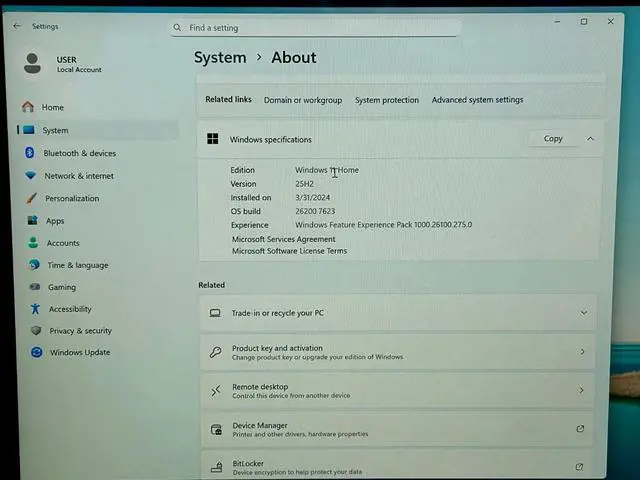Select Apps in the sidebar
This screenshot has width=640, height=480.
[x=55, y=221]
